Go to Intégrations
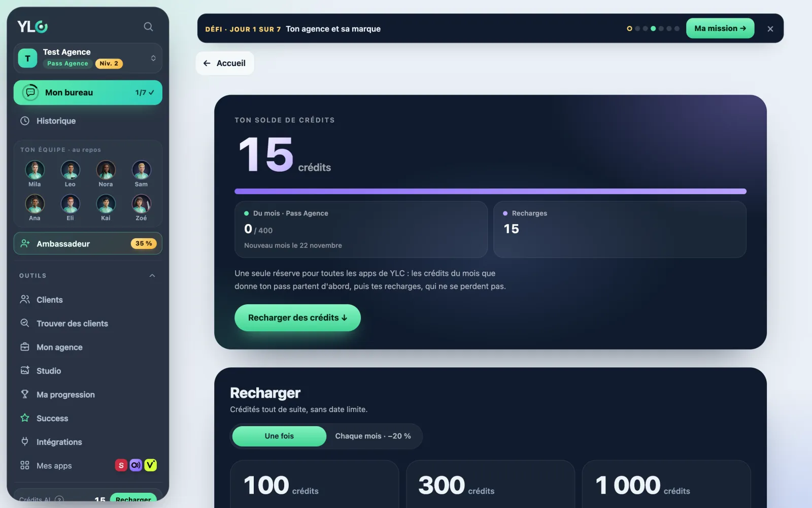Image resolution: width=812 pixels, height=508 pixels. (88, 442)
